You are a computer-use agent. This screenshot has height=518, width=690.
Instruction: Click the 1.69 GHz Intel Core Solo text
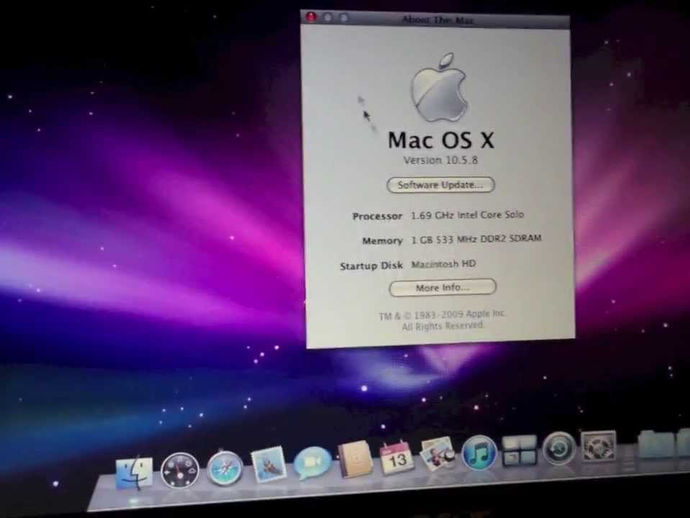[467, 215]
